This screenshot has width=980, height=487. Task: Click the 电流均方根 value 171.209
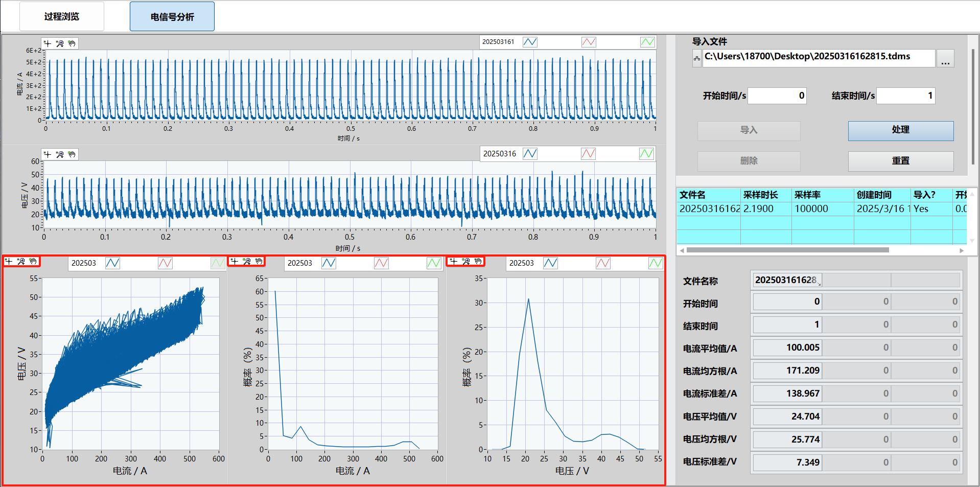(787, 370)
